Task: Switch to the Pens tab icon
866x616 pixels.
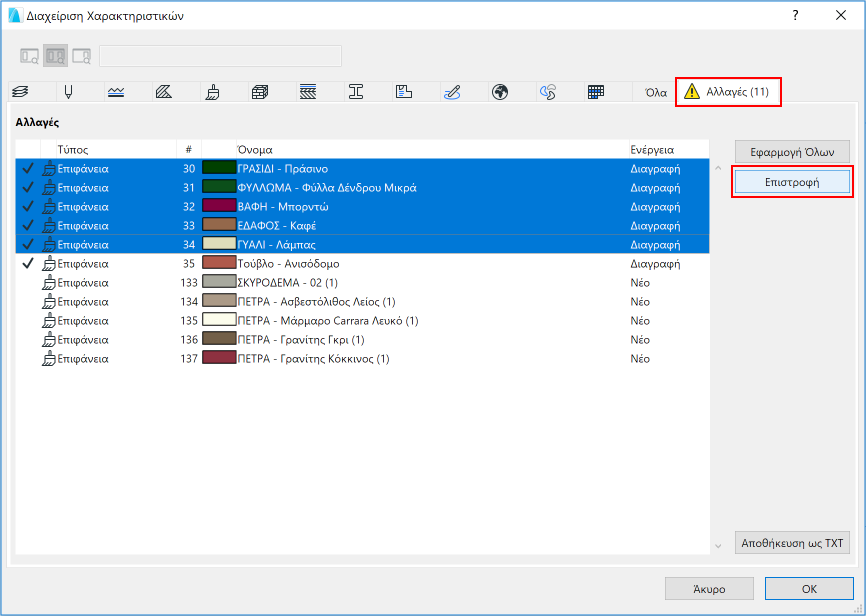Action: pyautogui.click(x=69, y=92)
